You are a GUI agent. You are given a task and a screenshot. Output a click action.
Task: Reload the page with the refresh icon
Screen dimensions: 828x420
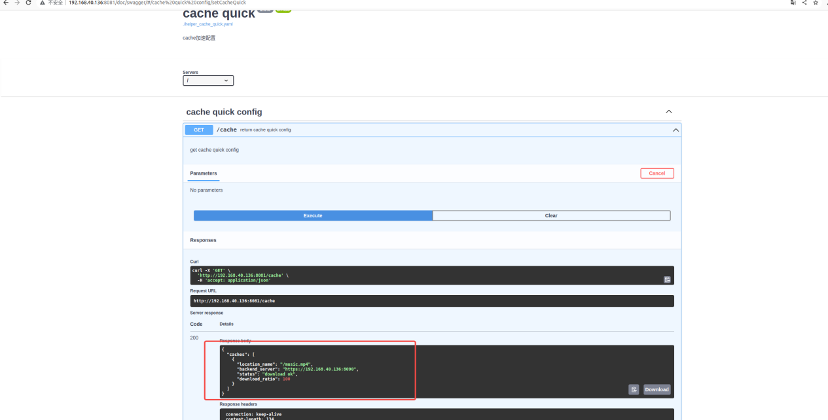click(29, 3)
